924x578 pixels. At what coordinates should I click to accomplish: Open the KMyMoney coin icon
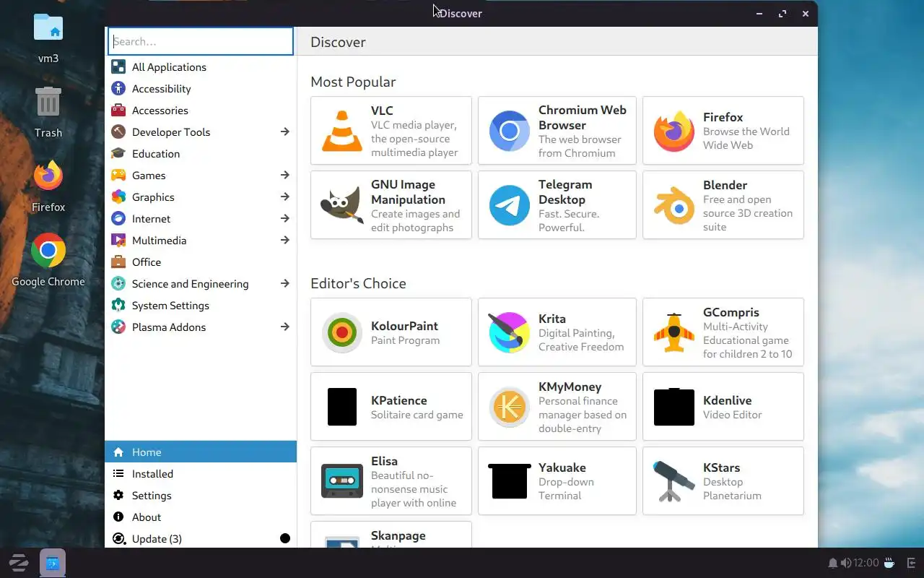[510, 407]
